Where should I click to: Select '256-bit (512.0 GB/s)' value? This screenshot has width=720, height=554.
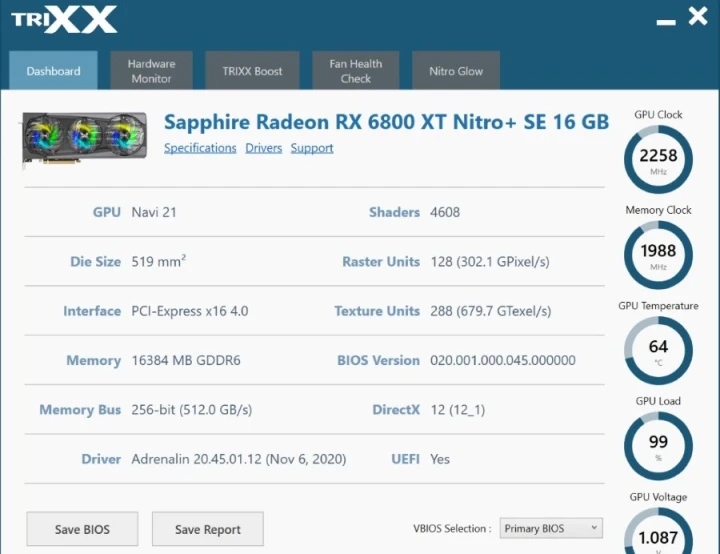click(x=191, y=409)
